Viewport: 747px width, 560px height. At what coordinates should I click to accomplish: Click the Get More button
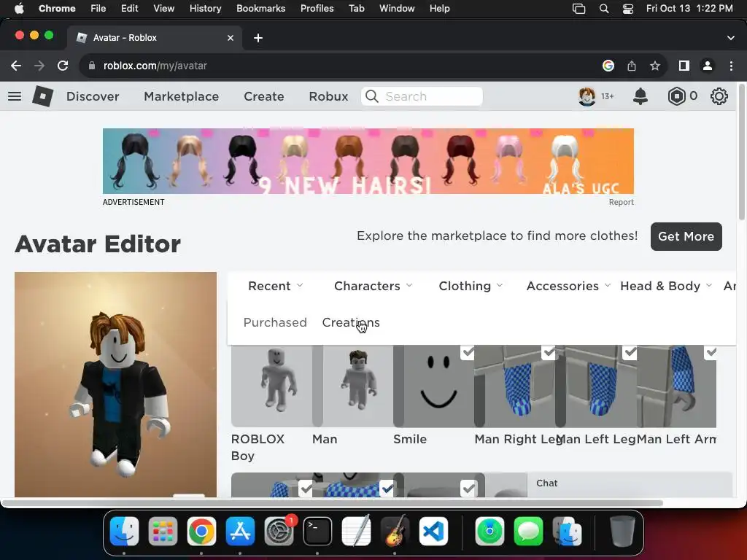[x=686, y=236]
